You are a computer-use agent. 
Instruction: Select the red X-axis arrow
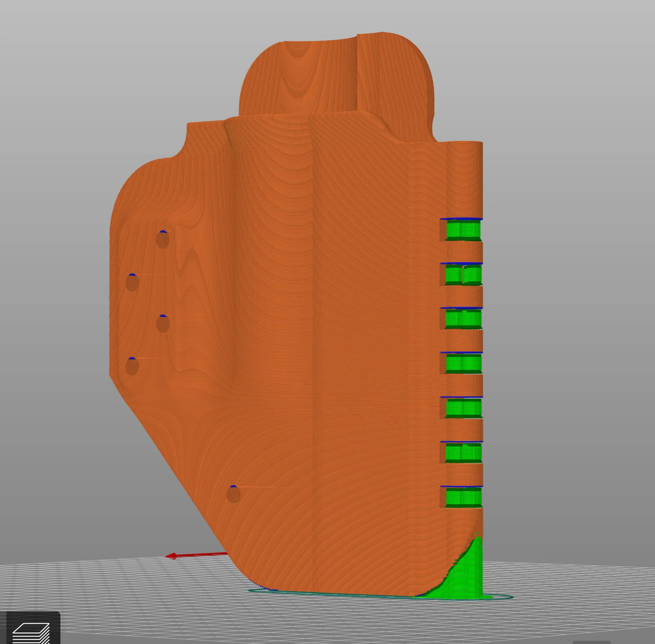click(196, 555)
